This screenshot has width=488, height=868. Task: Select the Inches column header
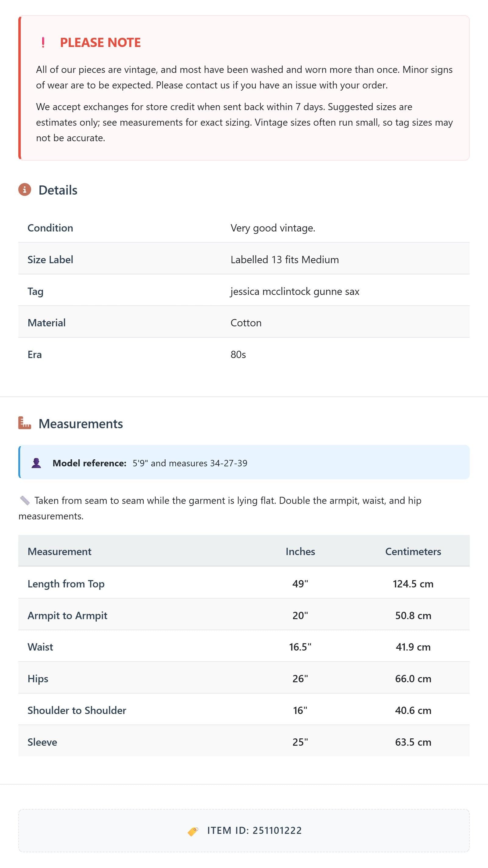point(300,551)
